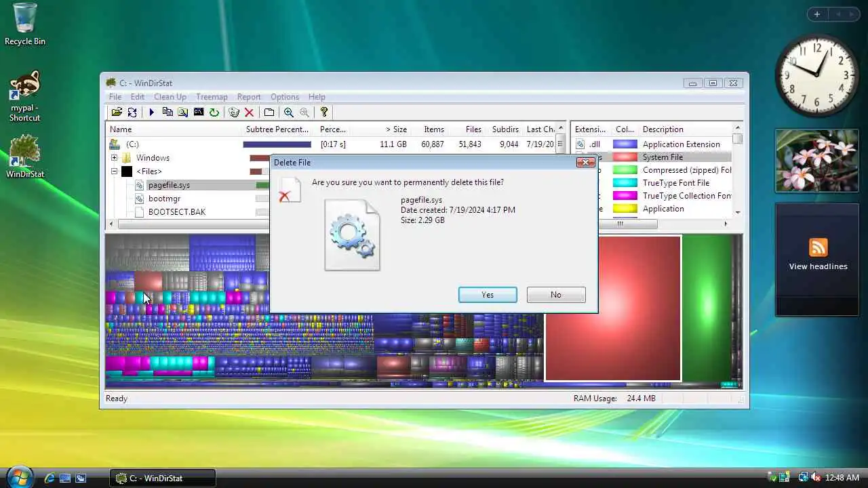Expand the Windows folder tree node
868x488 pixels.
coord(114,158)
